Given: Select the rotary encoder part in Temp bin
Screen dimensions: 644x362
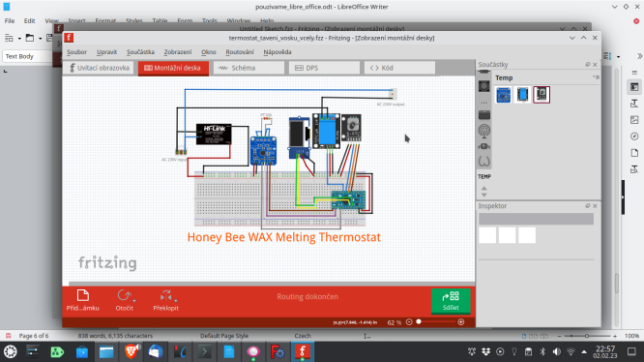Looking at the screenshot, I should (542, 95).
